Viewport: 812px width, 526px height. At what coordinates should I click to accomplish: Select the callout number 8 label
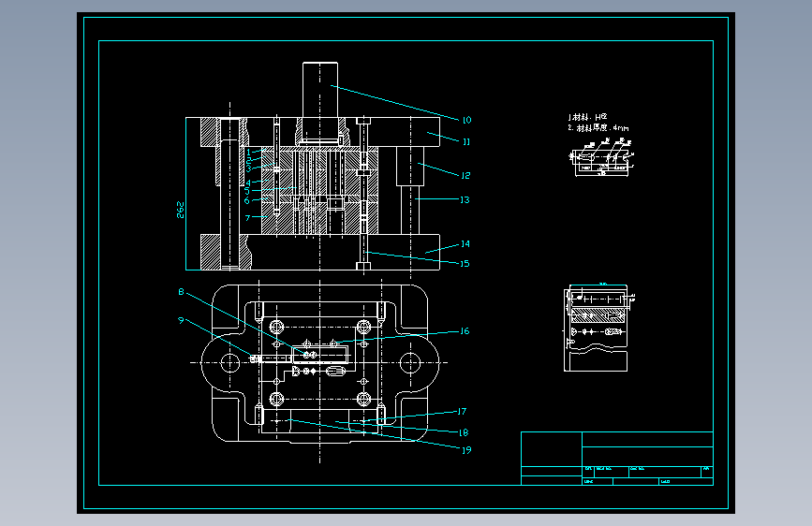[182, 292]
